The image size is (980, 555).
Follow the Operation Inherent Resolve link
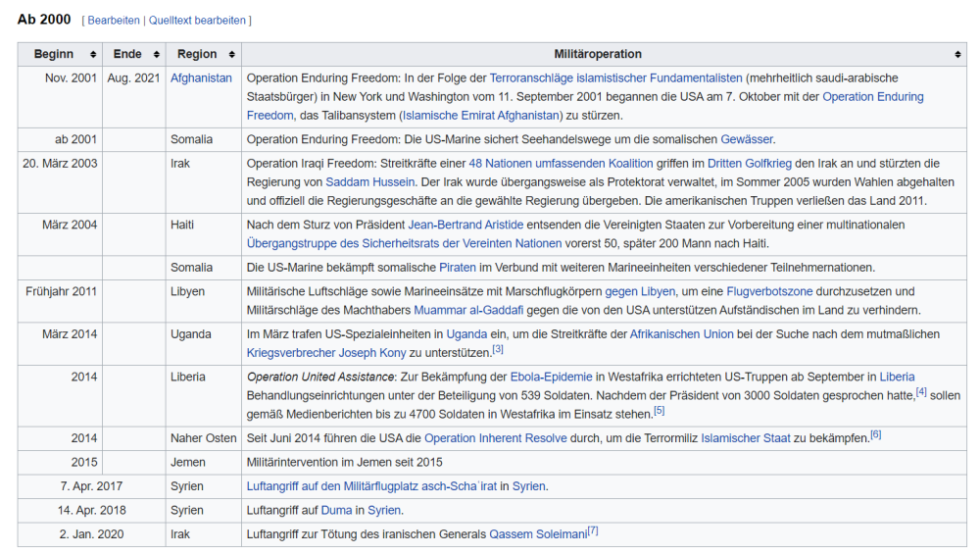(495, 438)
